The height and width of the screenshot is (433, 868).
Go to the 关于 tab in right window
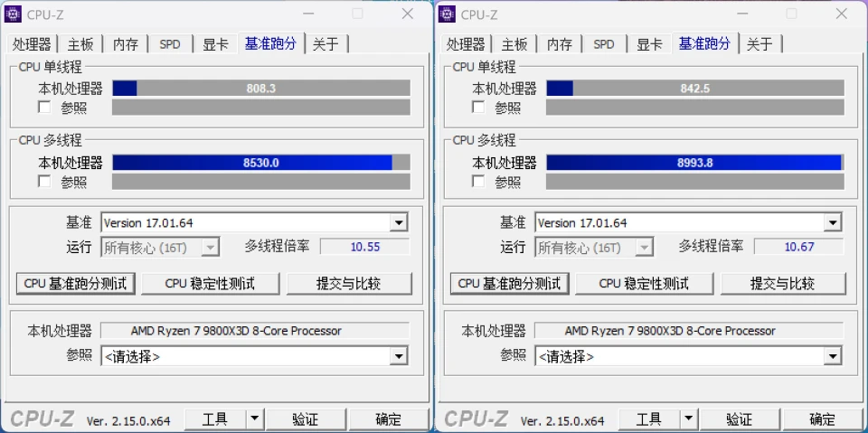(759, 44)
